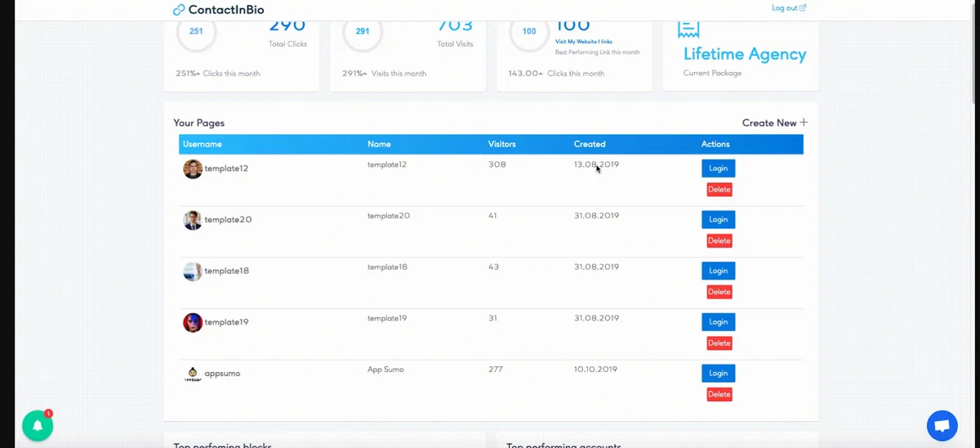
Task: Delete the template12 page
Action: point(719,190)
